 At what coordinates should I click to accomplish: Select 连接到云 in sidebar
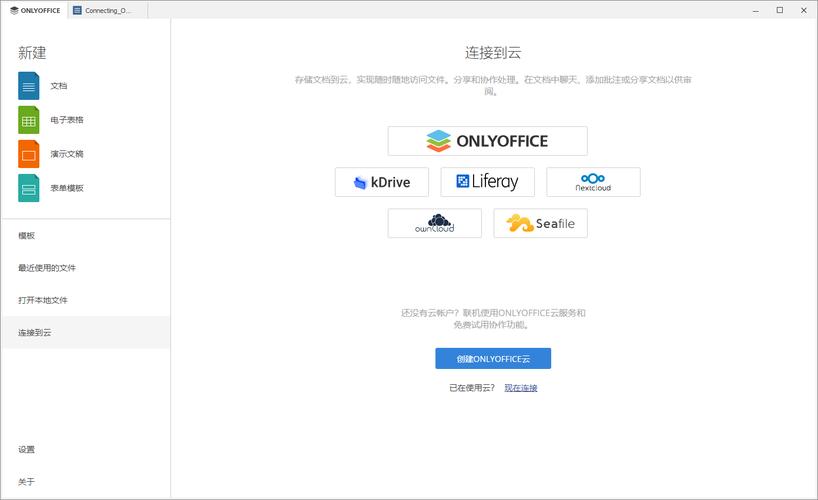[x=86, y=332]
